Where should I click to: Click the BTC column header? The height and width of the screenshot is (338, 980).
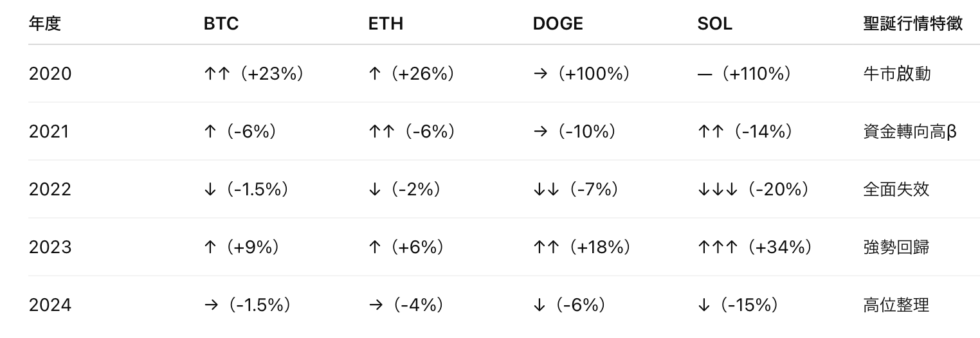tap(221, 24)
